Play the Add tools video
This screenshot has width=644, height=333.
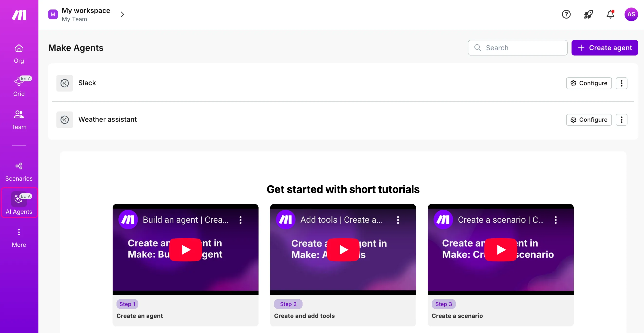pos(343,250)
